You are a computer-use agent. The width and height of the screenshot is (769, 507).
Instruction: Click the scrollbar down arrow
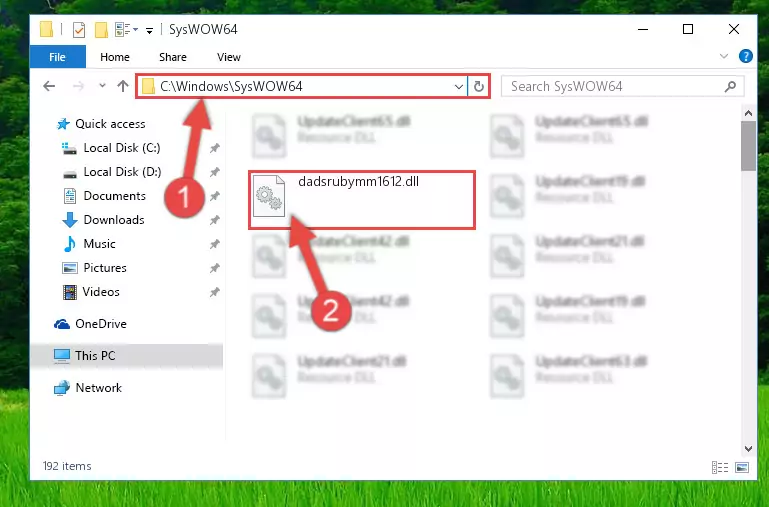point(748,448)
